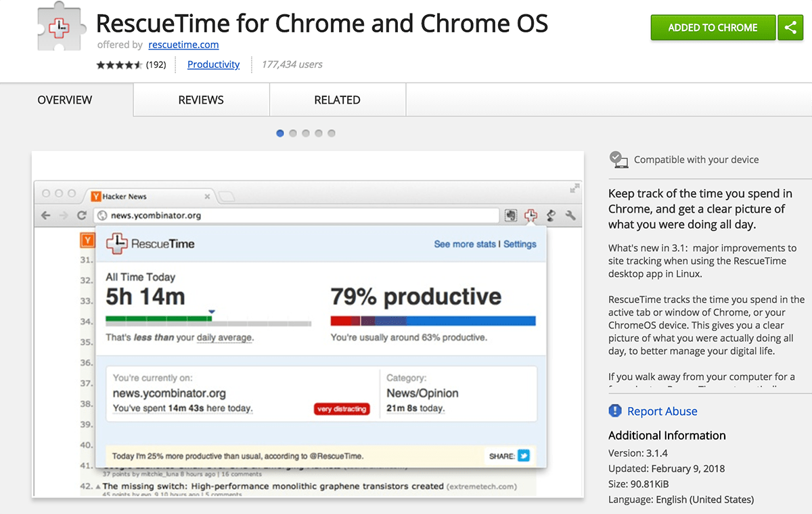Click the share icon button
This screenshot has height=514, width=812.
(x=790, y=28)
